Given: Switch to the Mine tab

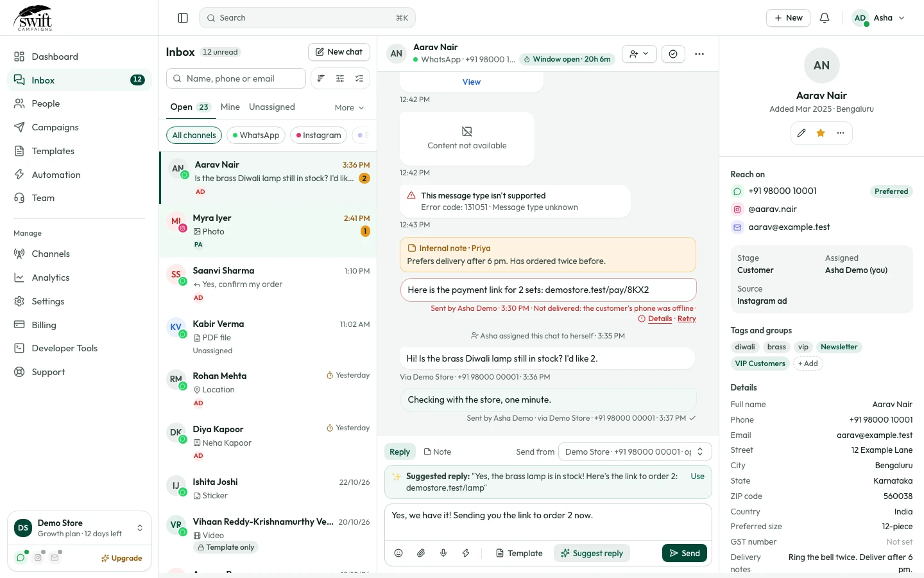Looking at the screenshot, I should tap(230, 107).
